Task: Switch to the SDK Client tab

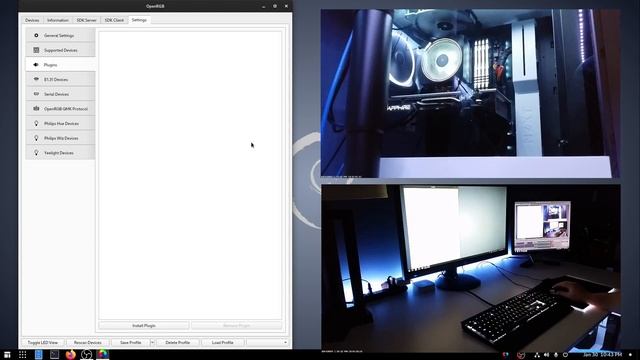Action: pos(114,20)
